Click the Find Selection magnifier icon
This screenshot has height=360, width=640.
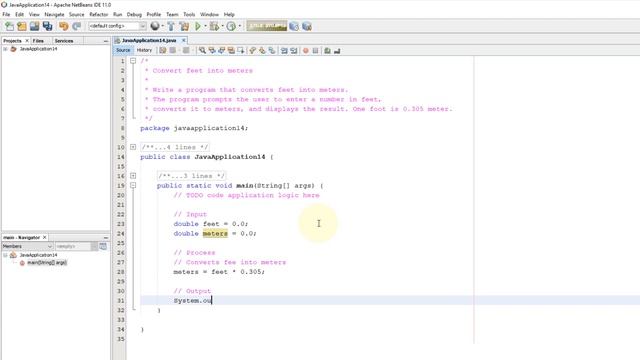[202, 51]
